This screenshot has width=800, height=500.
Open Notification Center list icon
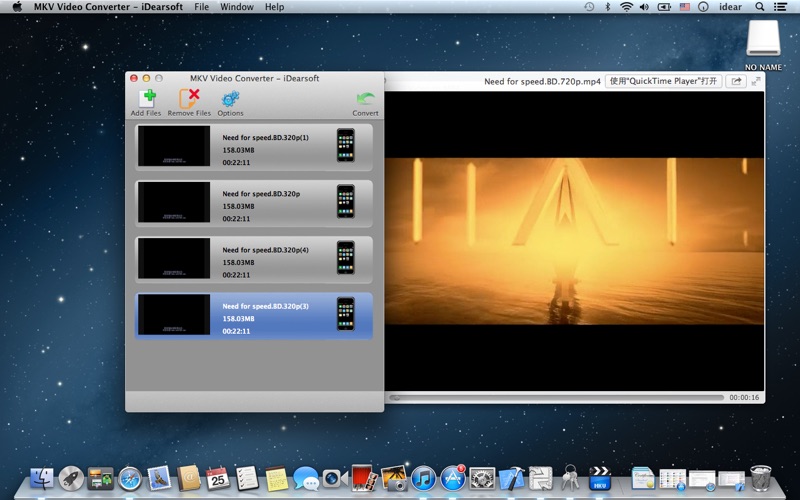click(780, 7)
